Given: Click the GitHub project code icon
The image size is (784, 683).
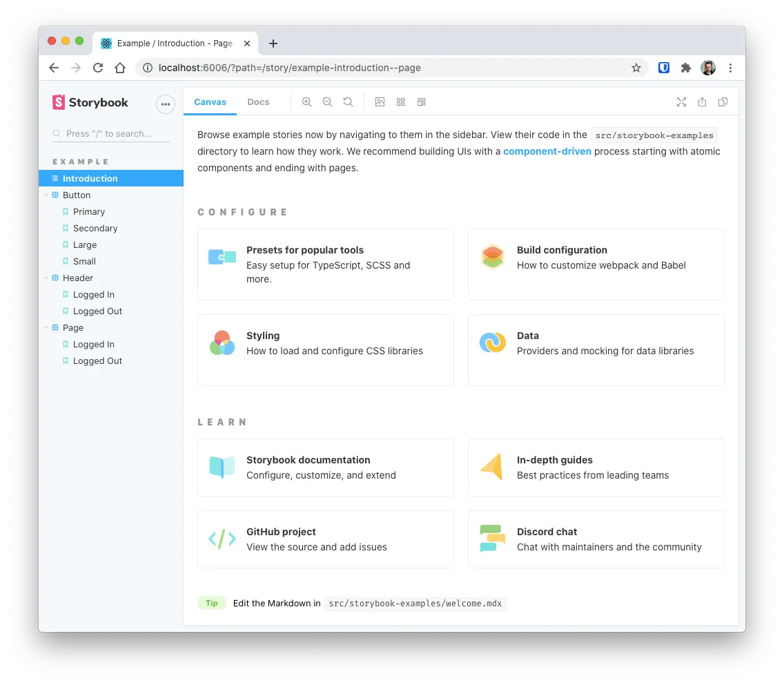Looking at the screenshot, I should (x=222, y=539).
